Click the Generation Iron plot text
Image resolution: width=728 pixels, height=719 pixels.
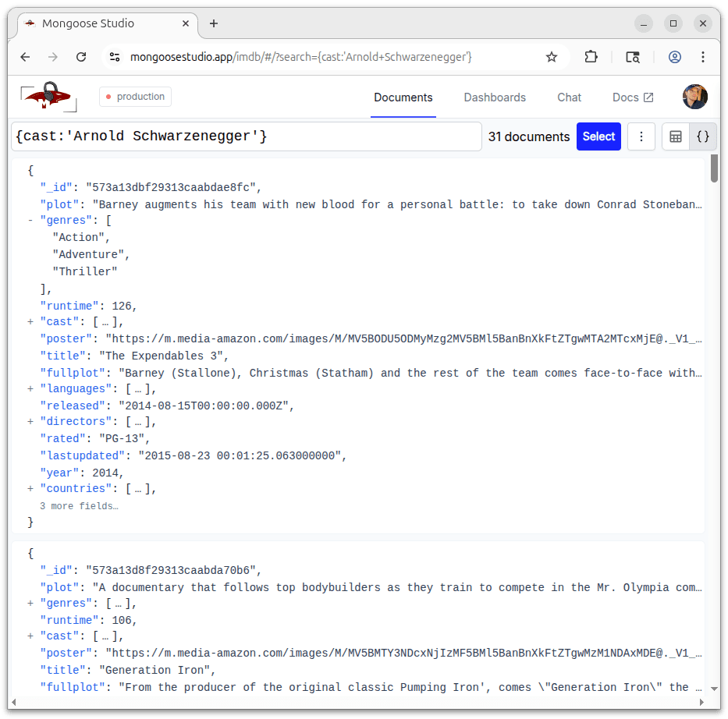[x=397, y=587]
